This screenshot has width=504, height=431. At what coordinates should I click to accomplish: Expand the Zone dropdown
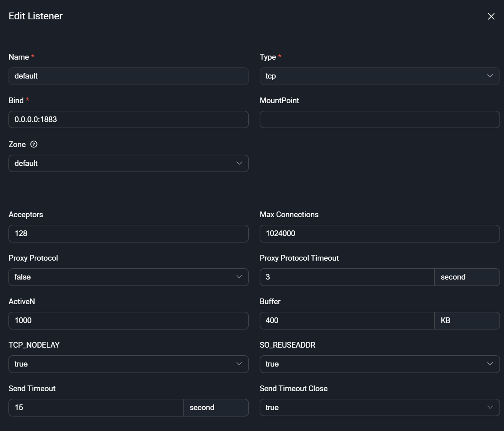point(128,164)
